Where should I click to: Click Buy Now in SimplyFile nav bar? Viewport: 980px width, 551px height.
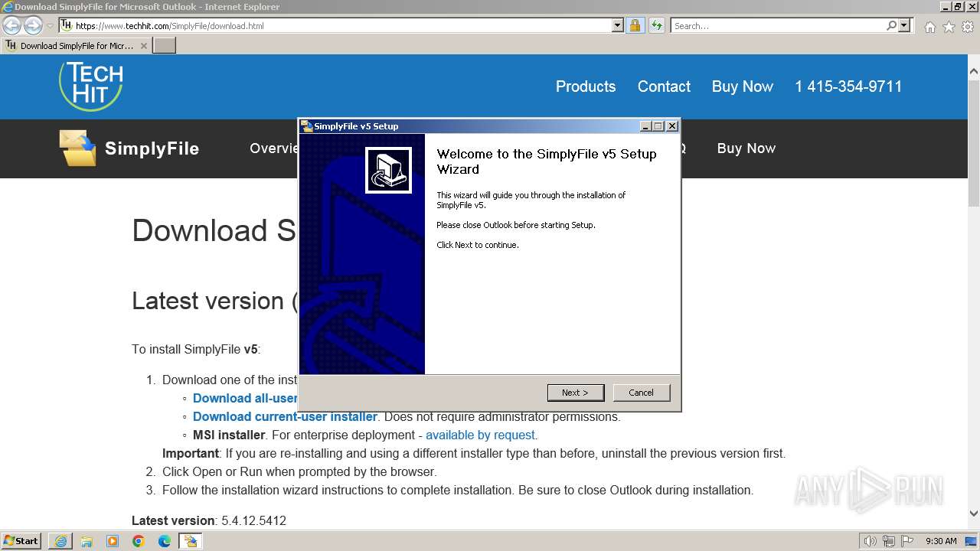(x=746, y=148)
